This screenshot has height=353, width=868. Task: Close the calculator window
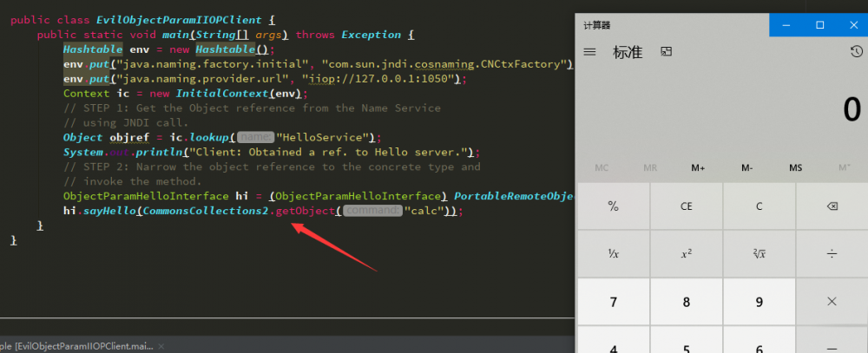853,25
